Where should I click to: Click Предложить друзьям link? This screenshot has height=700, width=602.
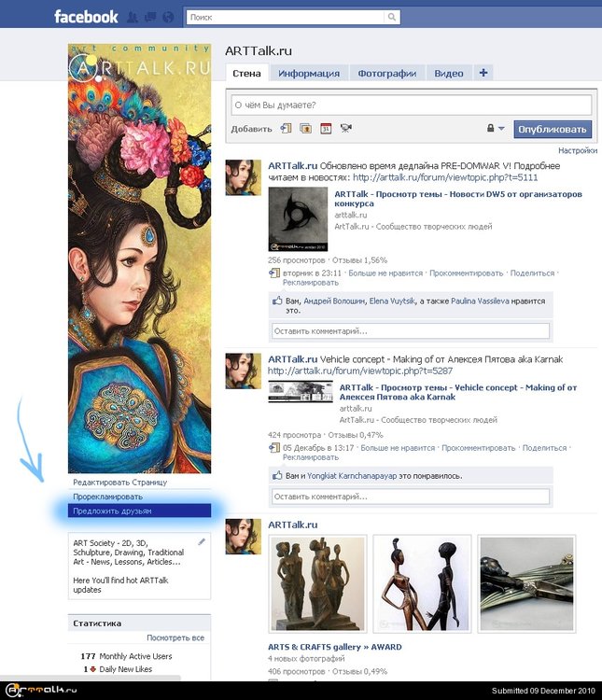[x=112, y=511]
